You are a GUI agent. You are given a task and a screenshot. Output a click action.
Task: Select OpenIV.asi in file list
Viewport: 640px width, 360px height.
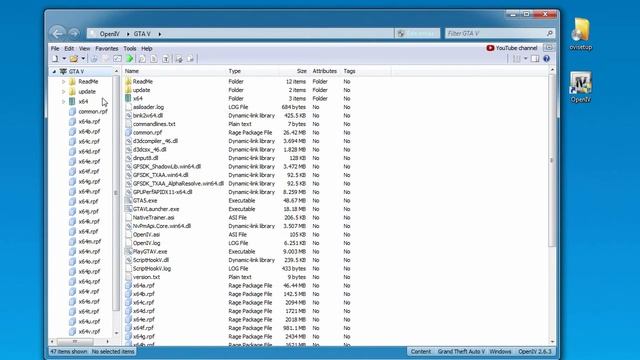pyautogui.click(x=147, y=235)
